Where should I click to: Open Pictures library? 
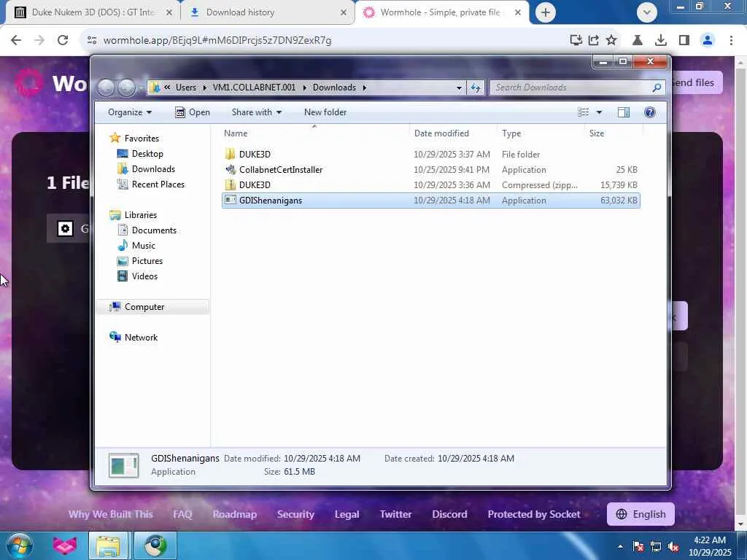[147, 261]
